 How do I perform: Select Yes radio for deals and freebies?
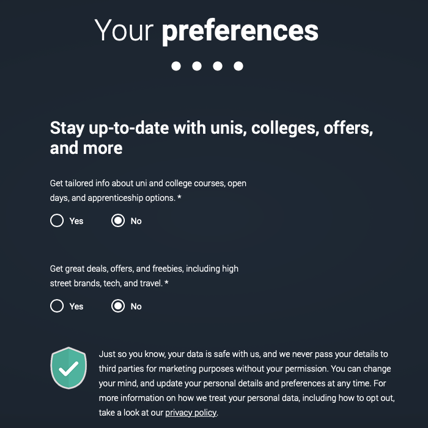click(x=57, y=306)
